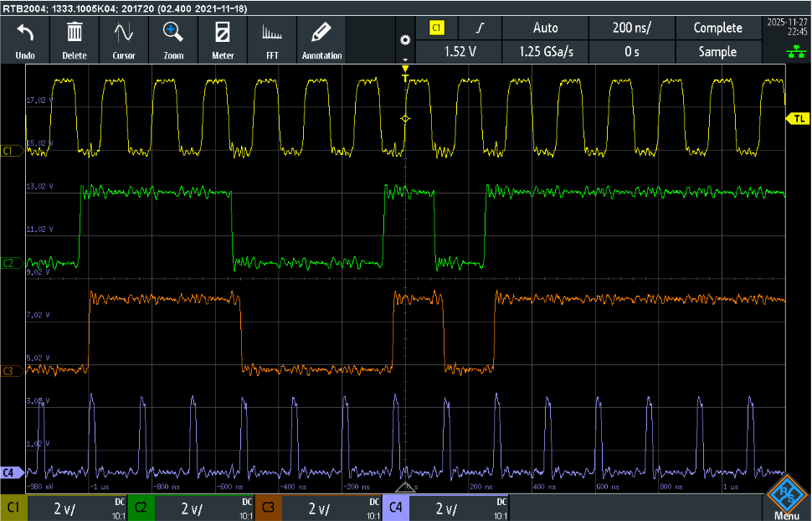
Task: Activate the Cursor measurement tool
Action: (123, 38)
